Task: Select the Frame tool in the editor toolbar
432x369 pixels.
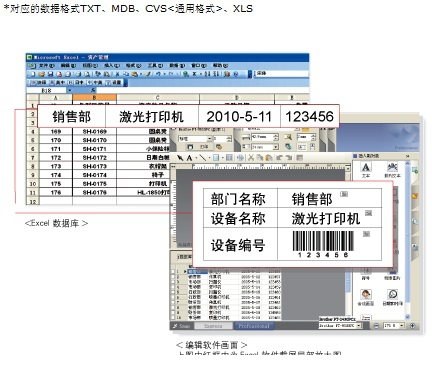Action: coord(216,158)
